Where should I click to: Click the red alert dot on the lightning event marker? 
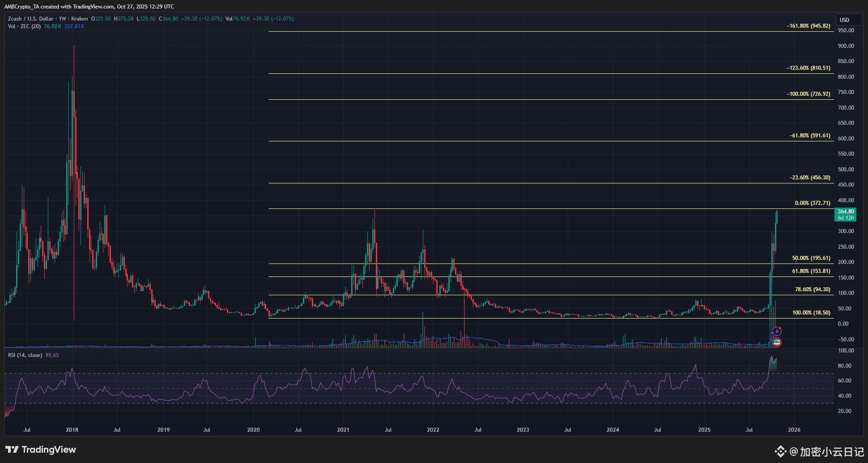(780, 328)
